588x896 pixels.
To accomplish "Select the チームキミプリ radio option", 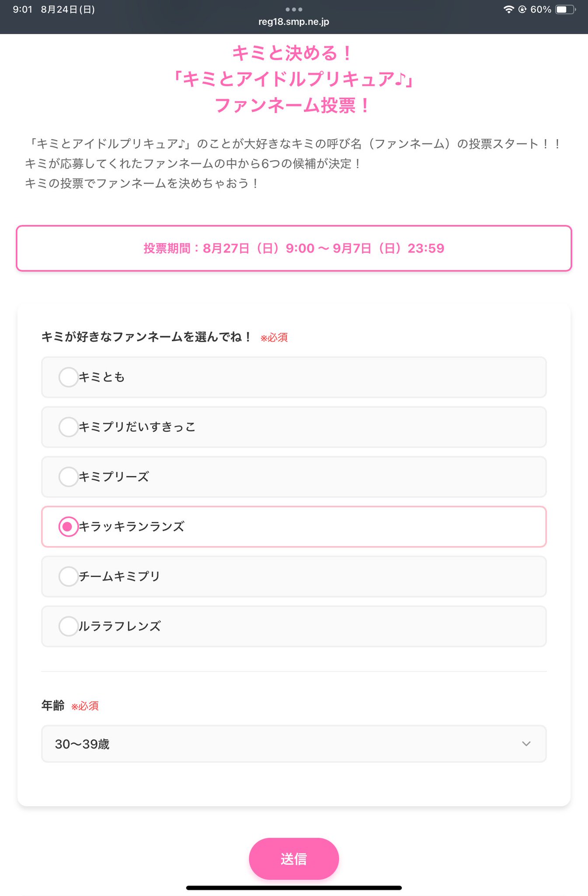I will 68,577.
